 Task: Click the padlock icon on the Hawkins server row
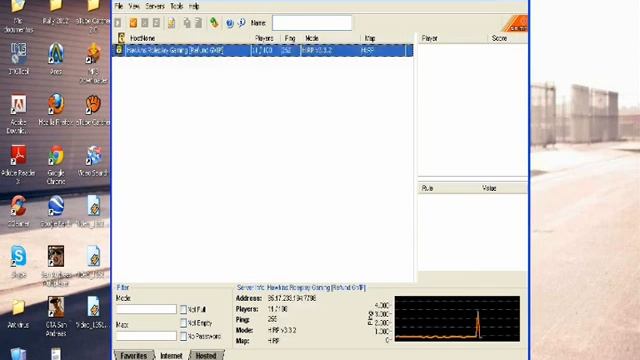point(119,50)
